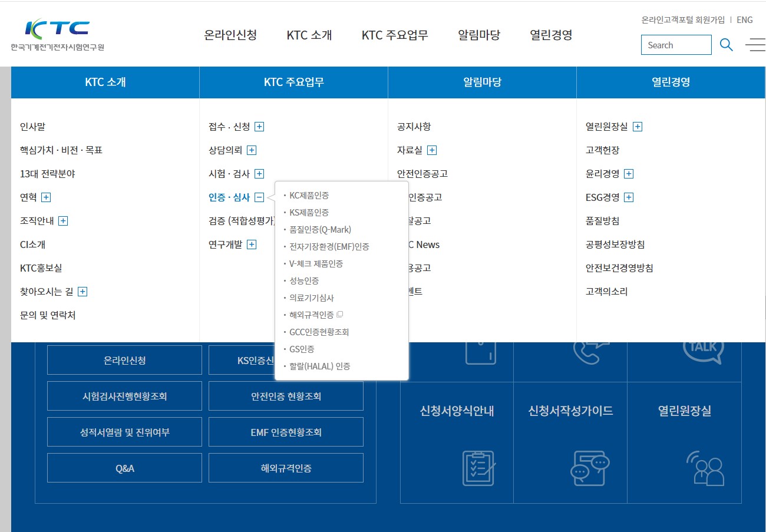The height and width of the screenshot is (532, 766).
Task: Open the 공평성보장방침 link
Action: coord(615,244)
